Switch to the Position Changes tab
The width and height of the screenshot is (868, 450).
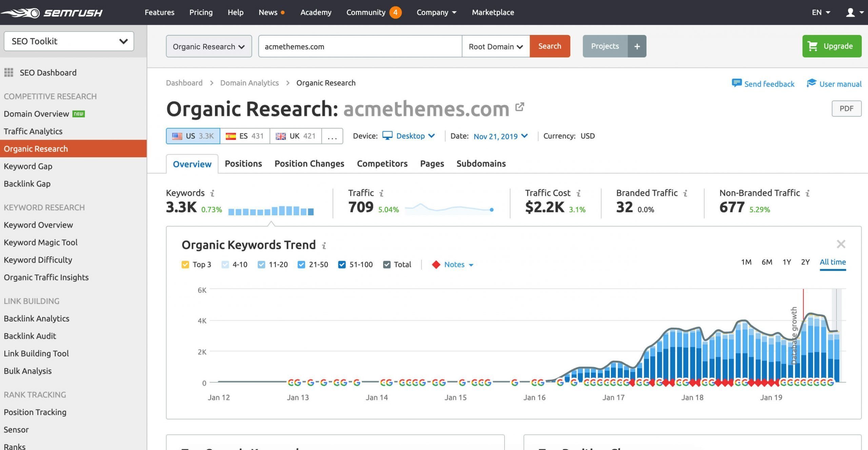pos(309,164)
